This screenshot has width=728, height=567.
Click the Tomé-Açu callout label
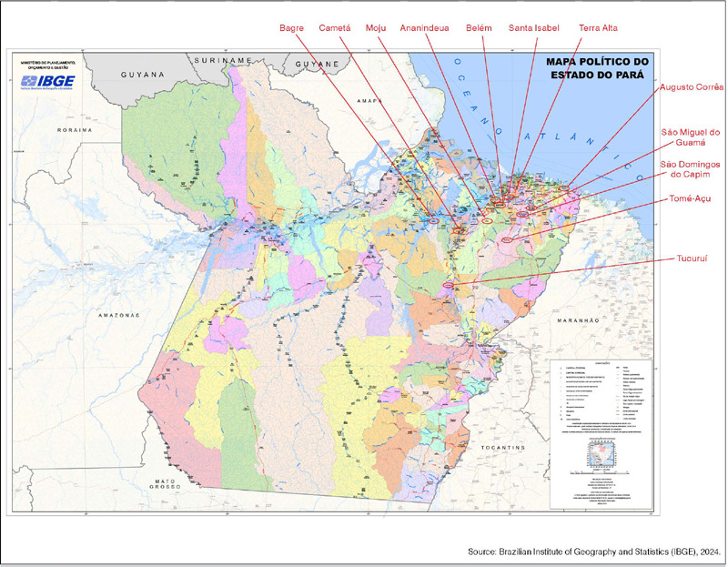[x=691, y=198]
